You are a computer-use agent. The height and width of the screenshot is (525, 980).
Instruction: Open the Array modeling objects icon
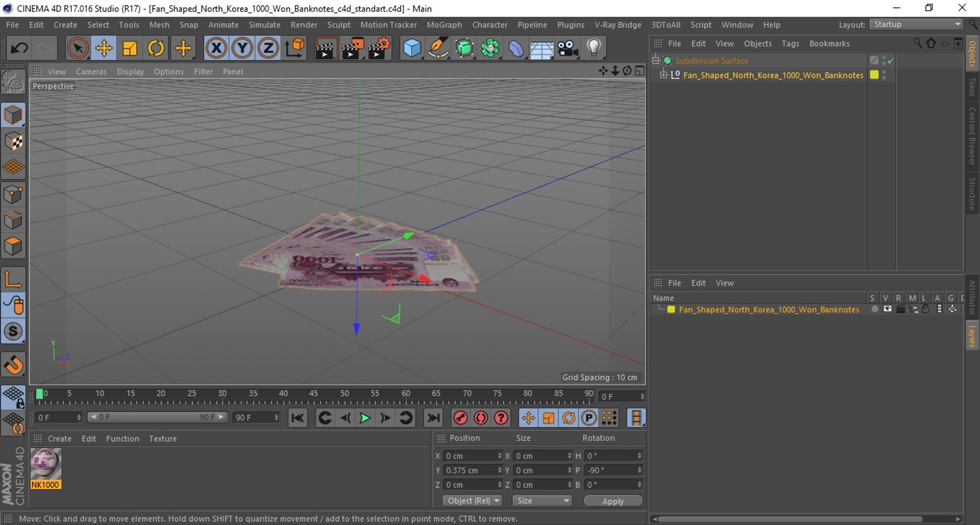[x=490, y=49]
